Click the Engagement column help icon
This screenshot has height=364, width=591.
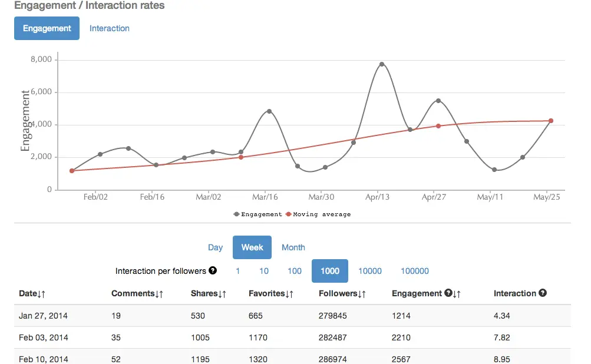point(449,293)
